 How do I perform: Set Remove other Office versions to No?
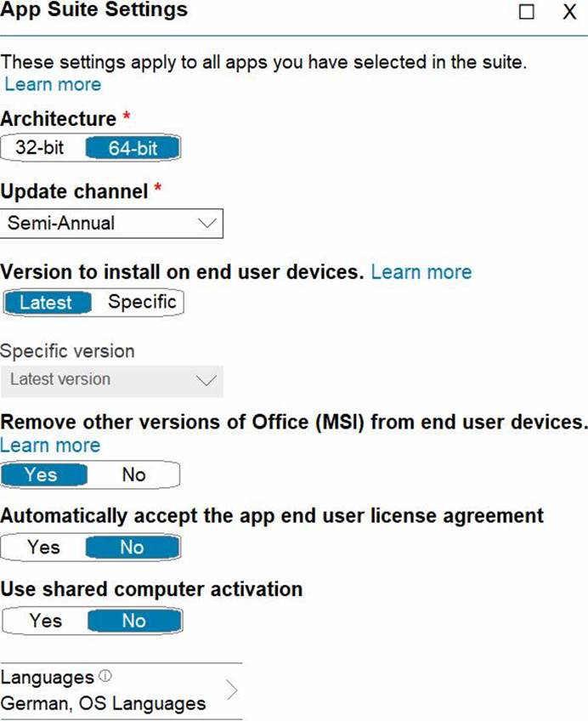[x=133, y=474]
